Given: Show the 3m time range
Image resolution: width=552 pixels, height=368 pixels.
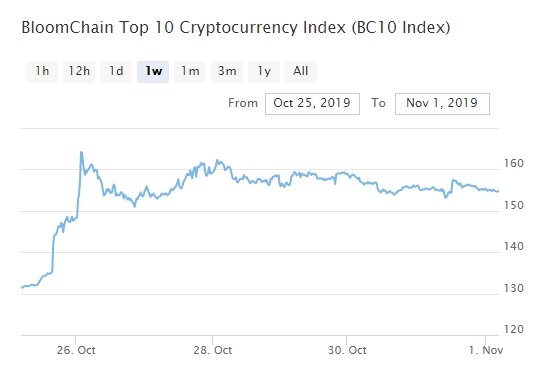Looking at the screenshot, I should click(x=227, y=71).
